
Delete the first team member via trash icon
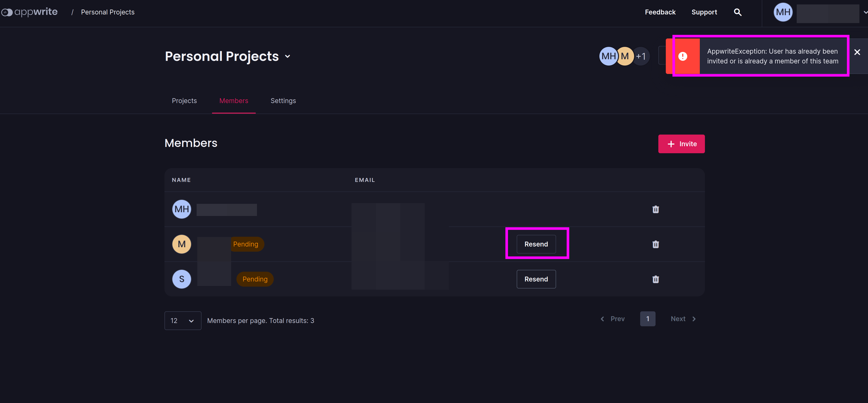656,209
